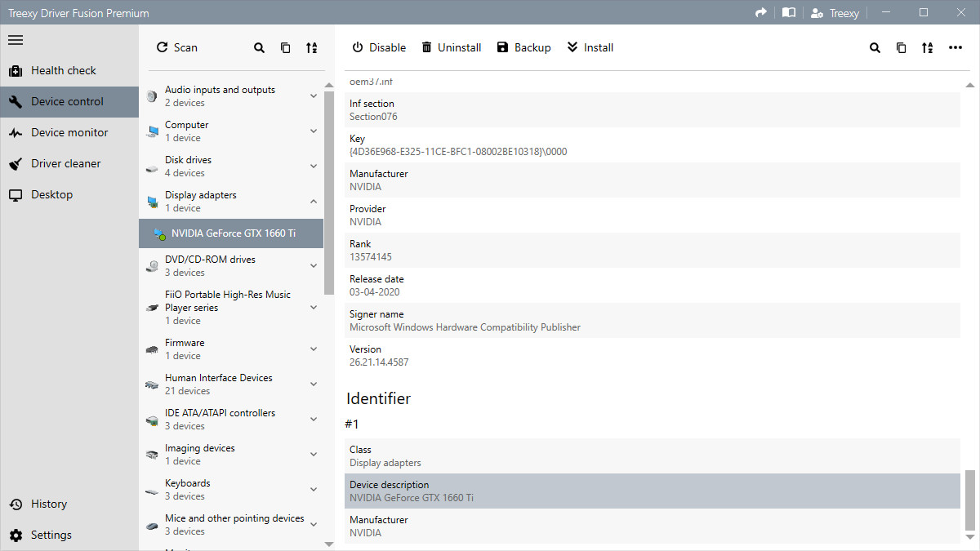Expand the Human Interface Devices list
The image size is (980, 551).
pos(313,384)
